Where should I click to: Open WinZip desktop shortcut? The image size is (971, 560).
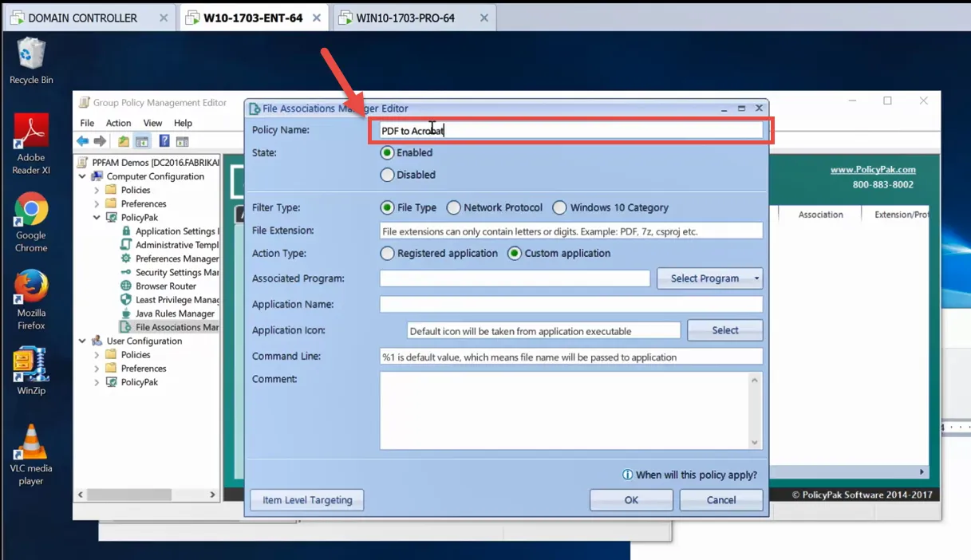coord(31,371)
